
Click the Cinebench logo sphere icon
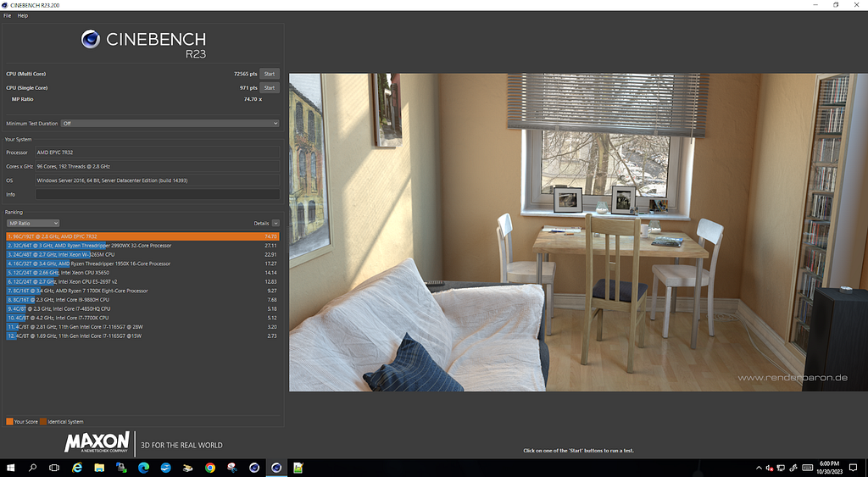pyautogui.click(x=90, y=39)
